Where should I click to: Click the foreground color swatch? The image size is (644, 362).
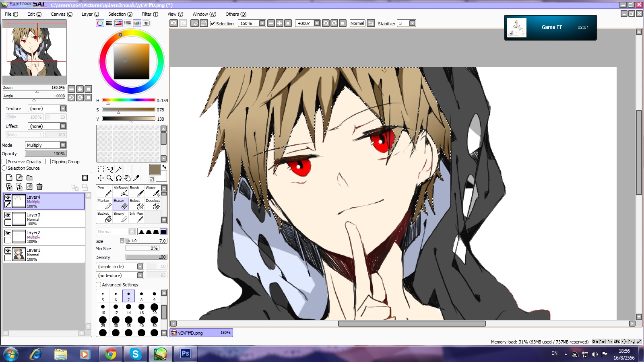155,170
